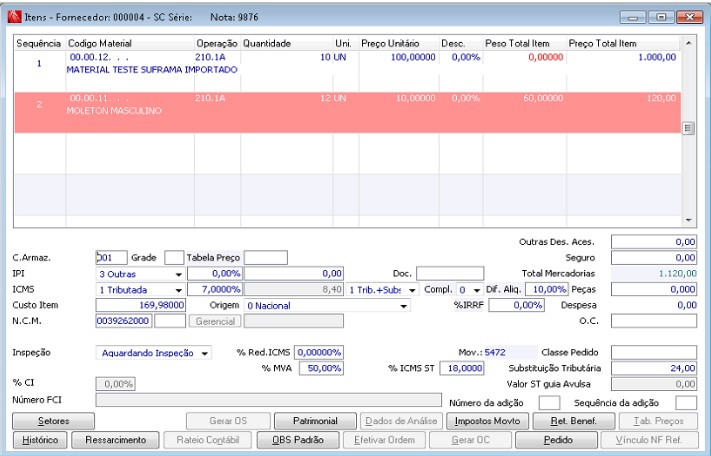The width and height of the screenshot is (711, 456).
Task: Click the N.C.M. field 0039262000
Action: 124,321
